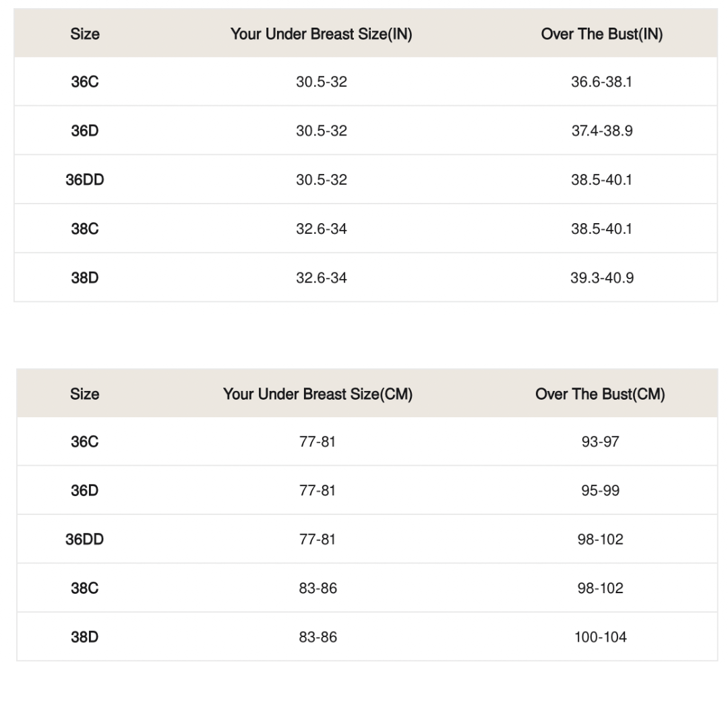Click the 36D row's 77-81 under-breast value
The width and height of the screenshot is (728, 728).
click(x=317, y=491)
